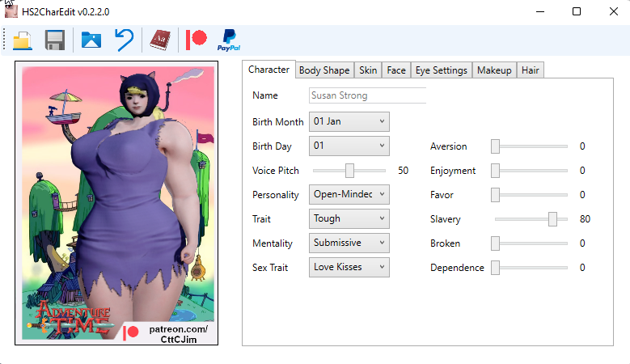Screen dimensions: 630x364
Task: Switch to the Character tab
Action: (268, 70)
